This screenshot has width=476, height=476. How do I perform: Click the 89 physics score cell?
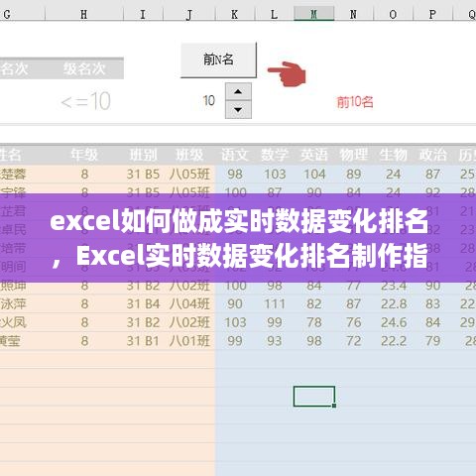coord(353,175)
